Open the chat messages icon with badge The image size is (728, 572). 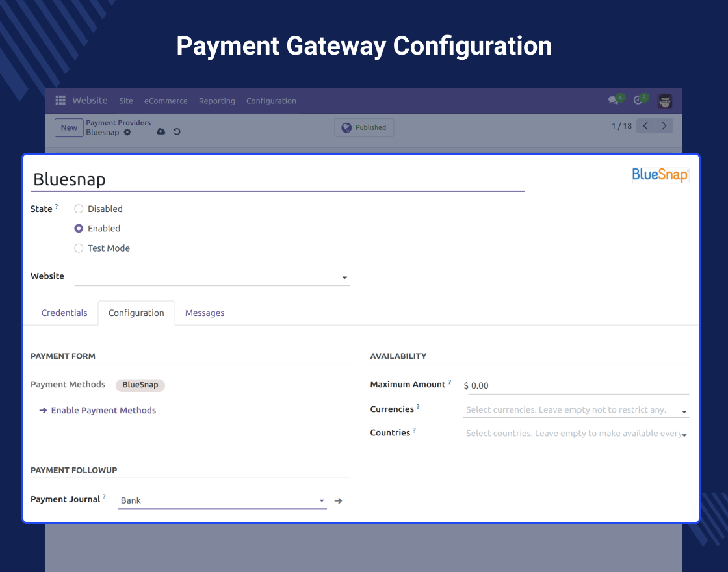pyautogui.click(x=616, y=100)
